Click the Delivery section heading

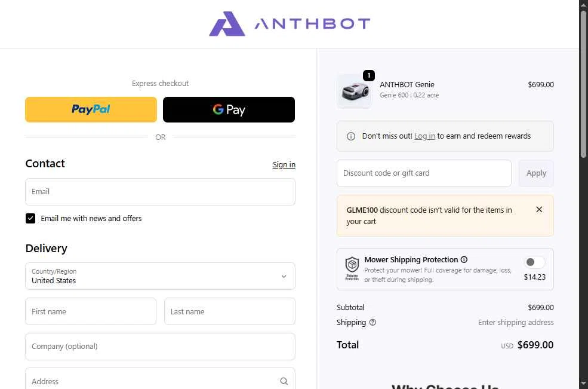pyautogui.click(x=46, y=248)
